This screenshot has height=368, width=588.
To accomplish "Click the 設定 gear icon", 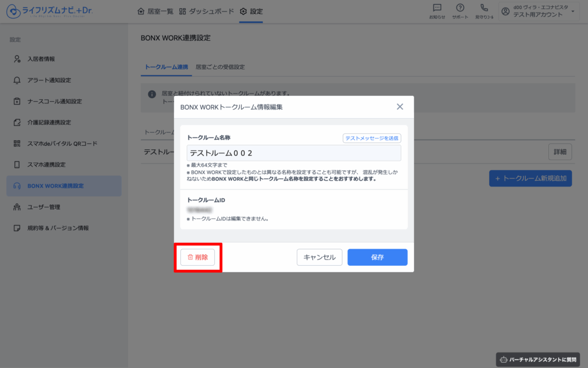I will pos(243,11).
